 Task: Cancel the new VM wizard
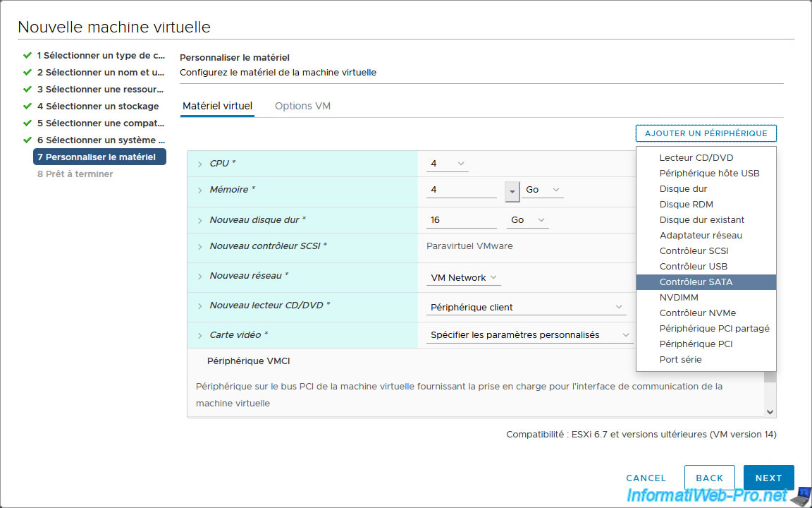(x=646, y=478)
